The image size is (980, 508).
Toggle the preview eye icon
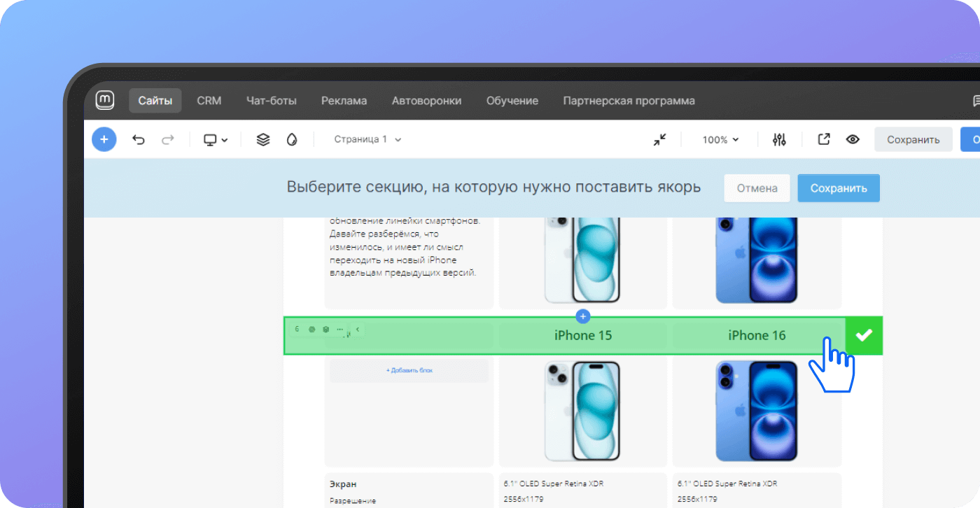point(853,139)
